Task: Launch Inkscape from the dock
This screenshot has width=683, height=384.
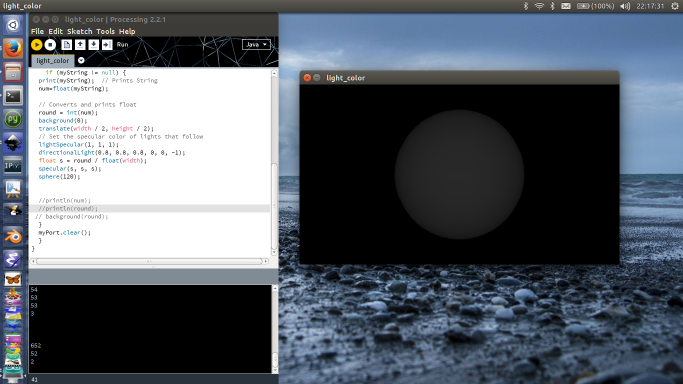Action: [x=13, y=142]
